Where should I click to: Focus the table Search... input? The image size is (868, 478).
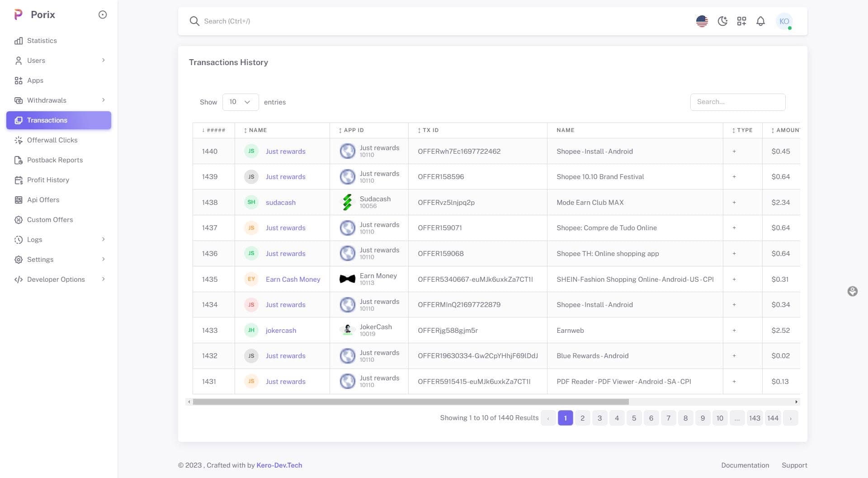pos(738,102)
